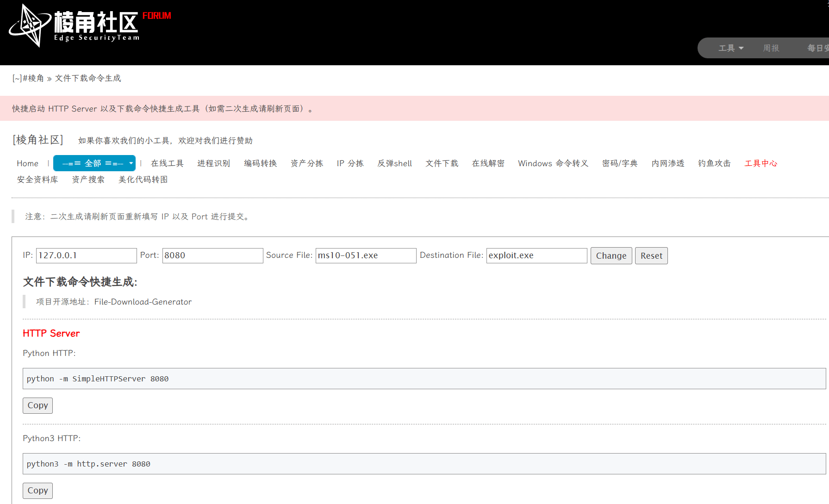829x504 pixels.
Task: Open the 美化代码转图 category
Action: (143, 180)
